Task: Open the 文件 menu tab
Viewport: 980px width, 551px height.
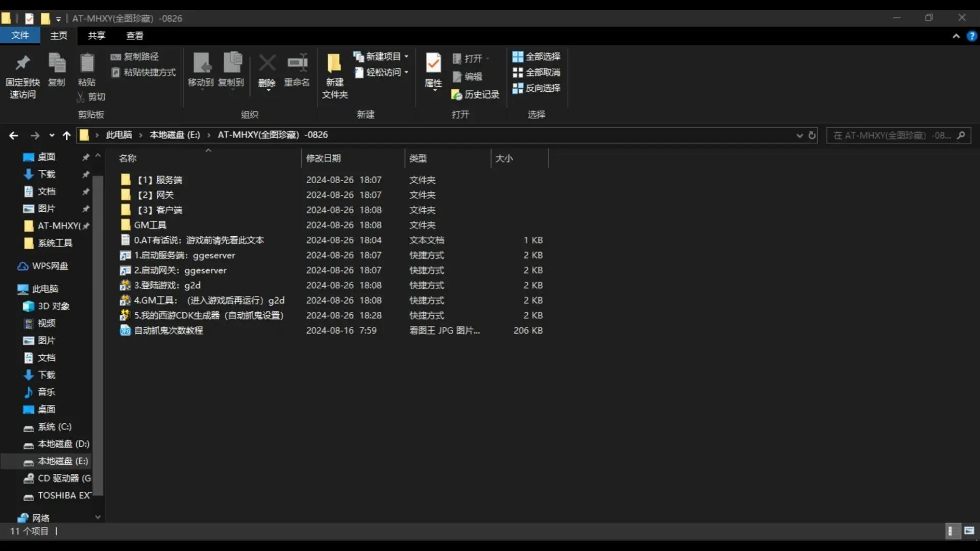Action: pyautogui.click(x=20, y=35)
